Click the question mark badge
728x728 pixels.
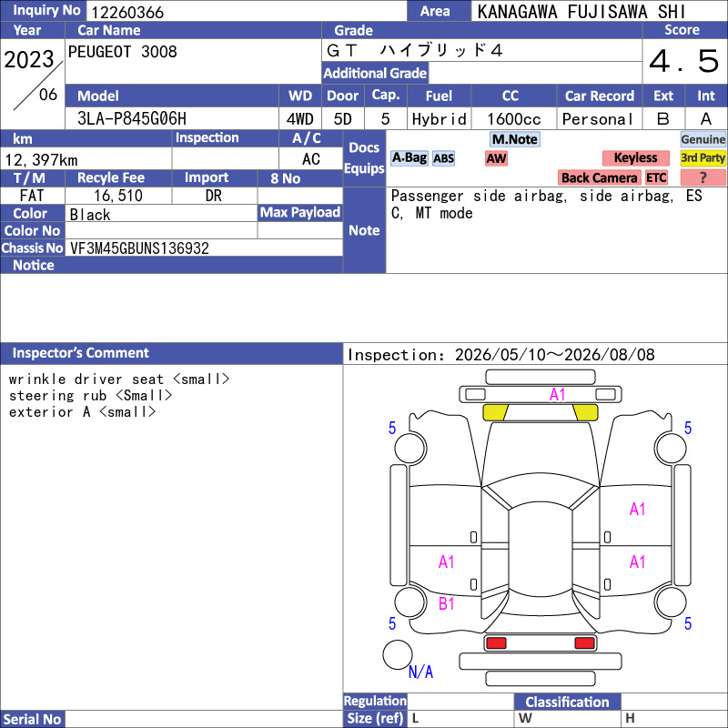[x=703, y=177]
